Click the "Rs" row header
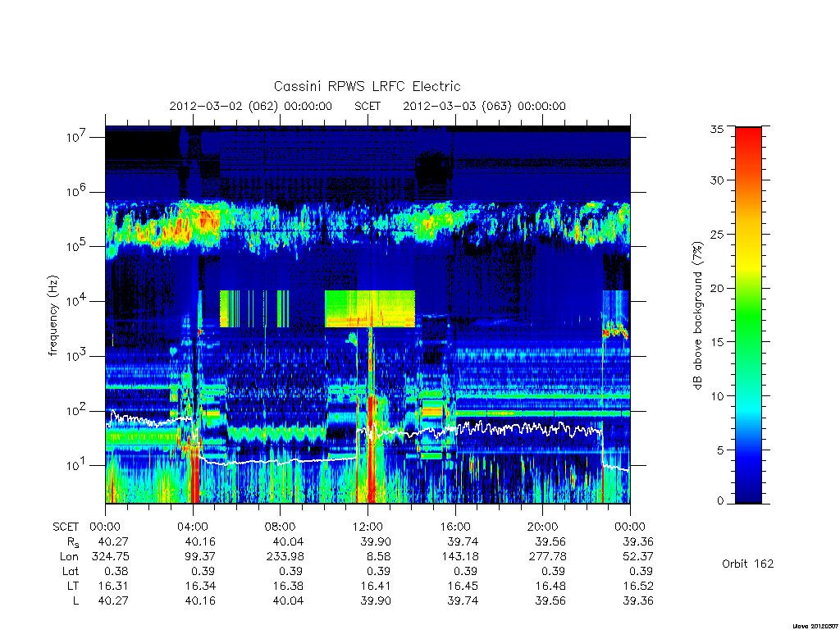This screenshot has height=630, width=840. tap(73, 542)
